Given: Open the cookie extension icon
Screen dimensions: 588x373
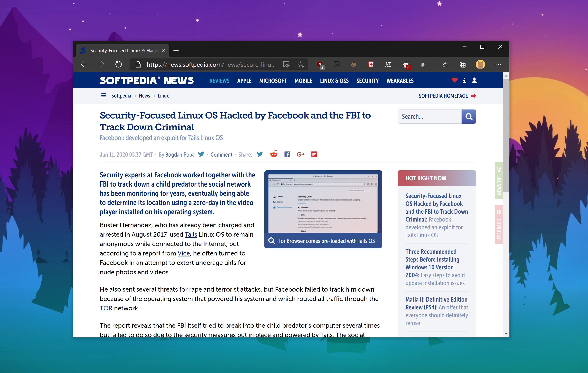Looking at the screenshot, I should 354,65.
